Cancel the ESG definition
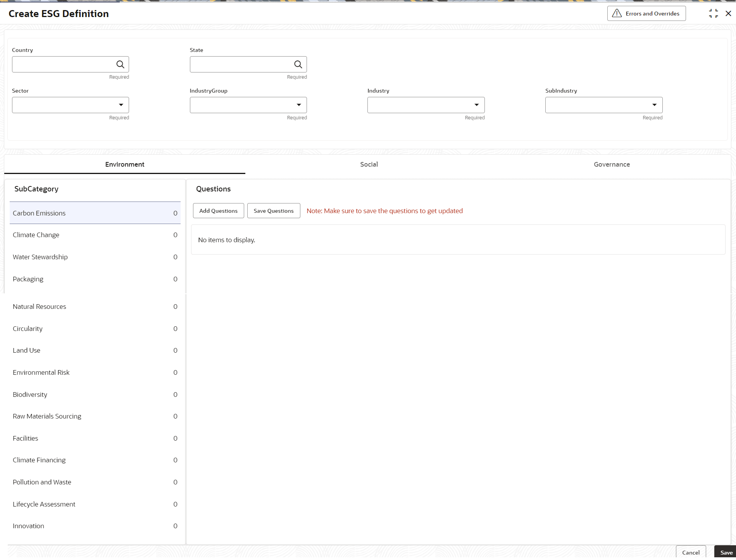 coord(691,552)
